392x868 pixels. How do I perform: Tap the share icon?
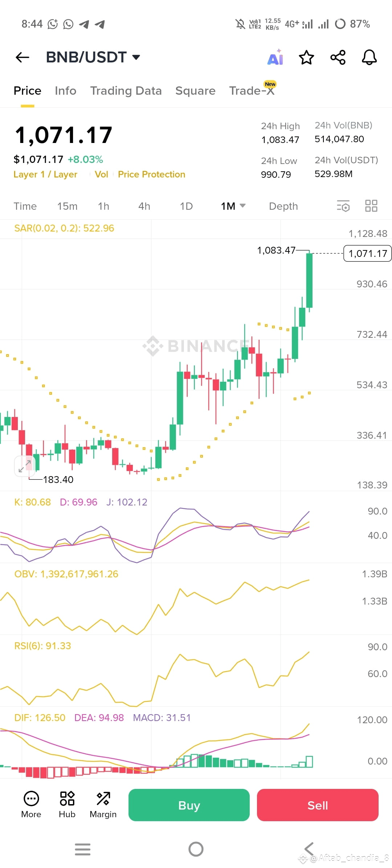(338, 57)
